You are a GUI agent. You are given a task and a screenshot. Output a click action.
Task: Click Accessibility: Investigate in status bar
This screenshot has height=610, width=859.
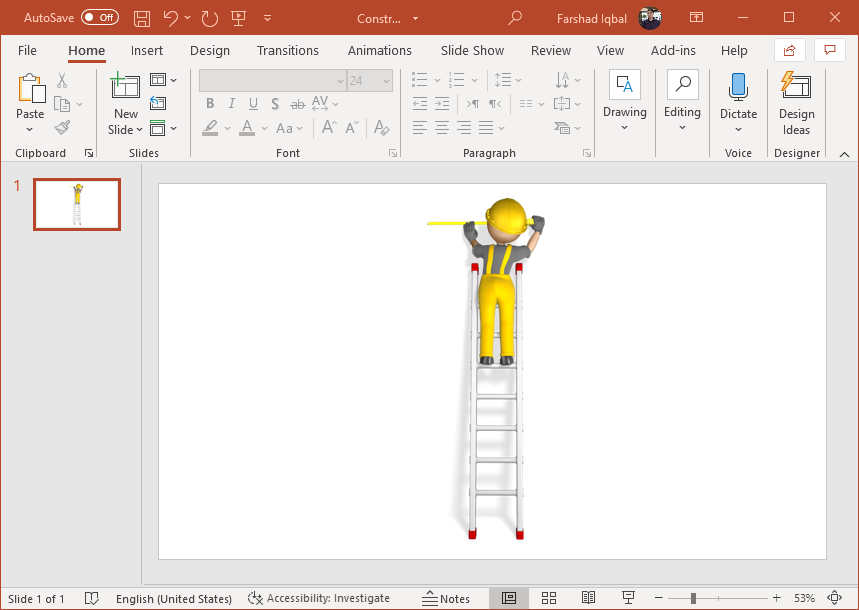coord(319,598)
